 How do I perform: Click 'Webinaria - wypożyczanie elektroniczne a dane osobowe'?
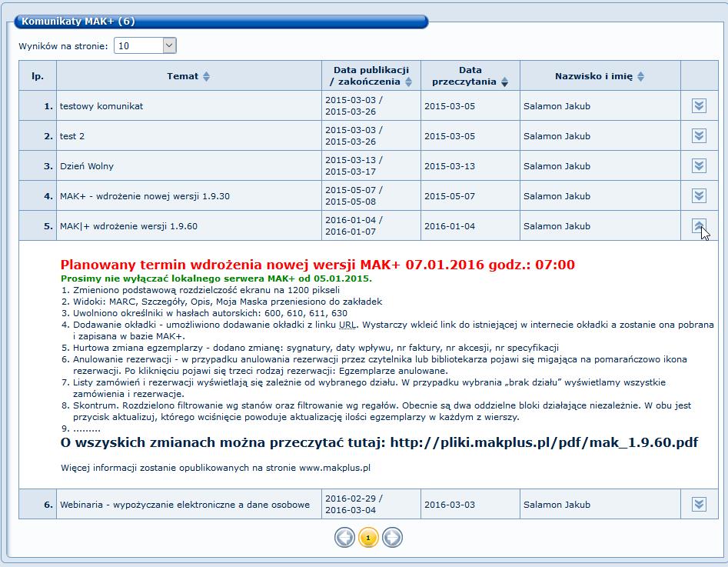(x=184, y=505)
